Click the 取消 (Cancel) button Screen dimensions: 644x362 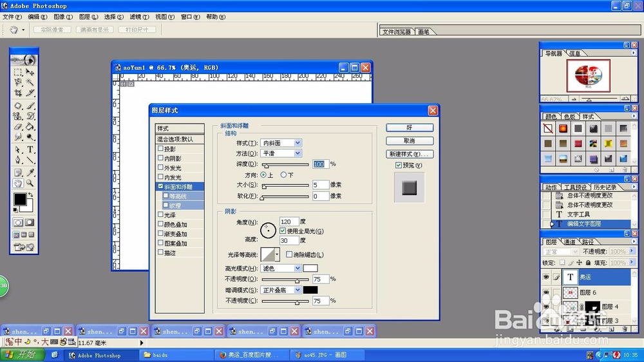pyautogui.click(x=410, y=141)
